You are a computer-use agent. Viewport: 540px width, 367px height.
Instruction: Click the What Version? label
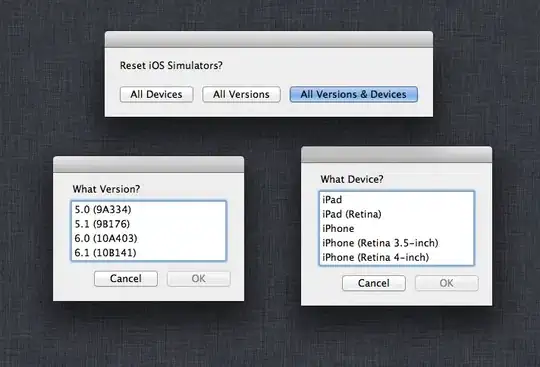[x=106, y=189]
